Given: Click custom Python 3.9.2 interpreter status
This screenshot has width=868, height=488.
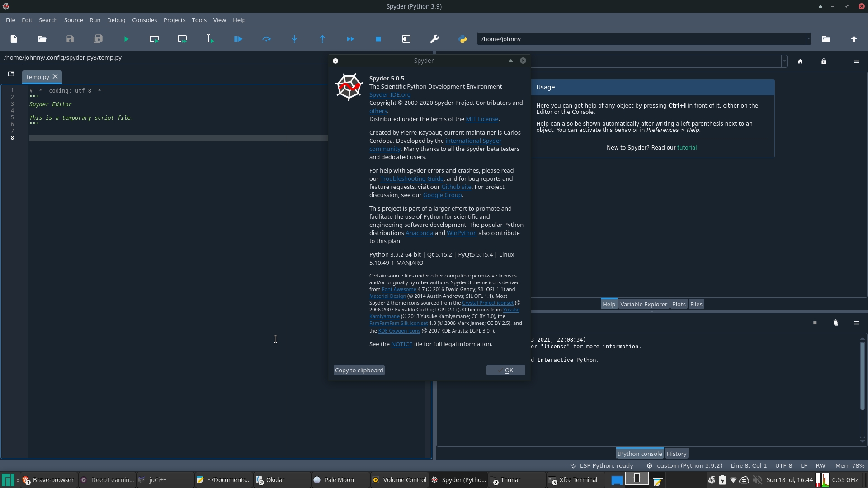Looking at the screenshot, I should pos(684,465).
